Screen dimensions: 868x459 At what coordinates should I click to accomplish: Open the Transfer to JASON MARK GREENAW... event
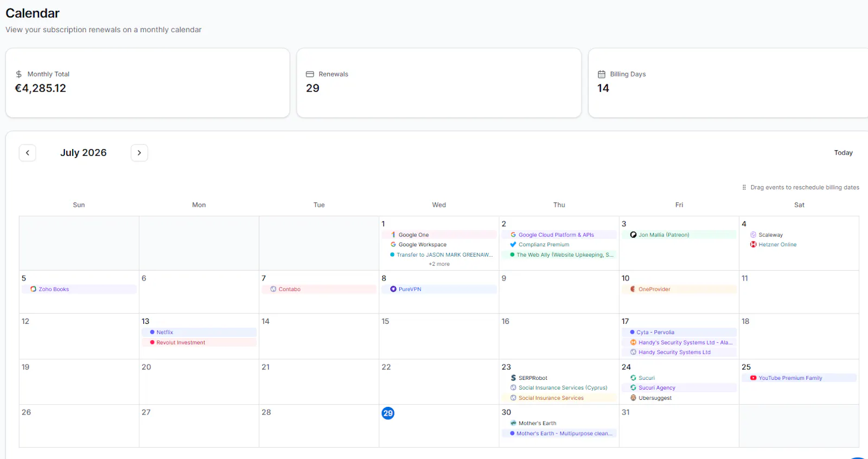[x=439, y=255]
